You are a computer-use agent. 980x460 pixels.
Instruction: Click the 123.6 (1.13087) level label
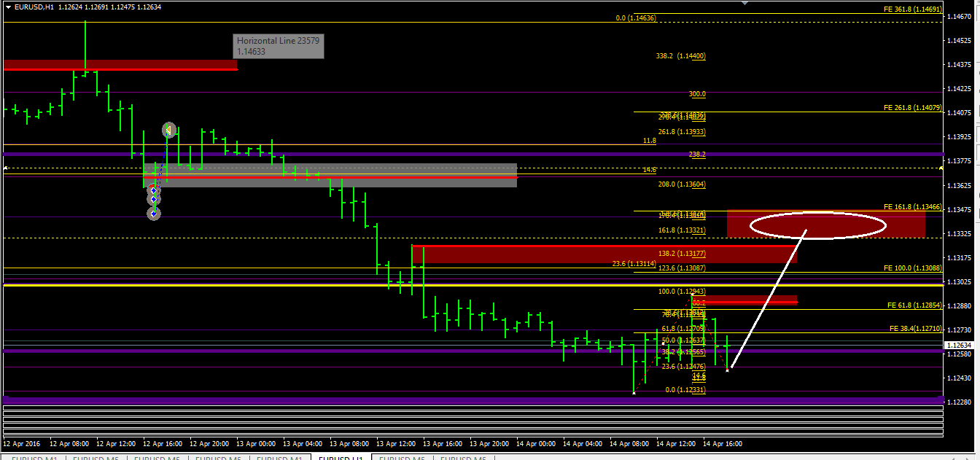click(682, 268)
